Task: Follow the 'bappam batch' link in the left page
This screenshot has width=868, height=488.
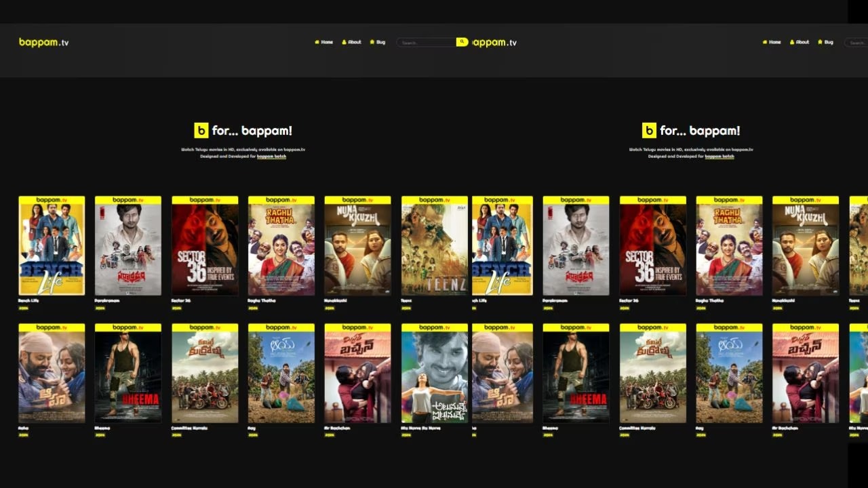Action: point(271,157)
